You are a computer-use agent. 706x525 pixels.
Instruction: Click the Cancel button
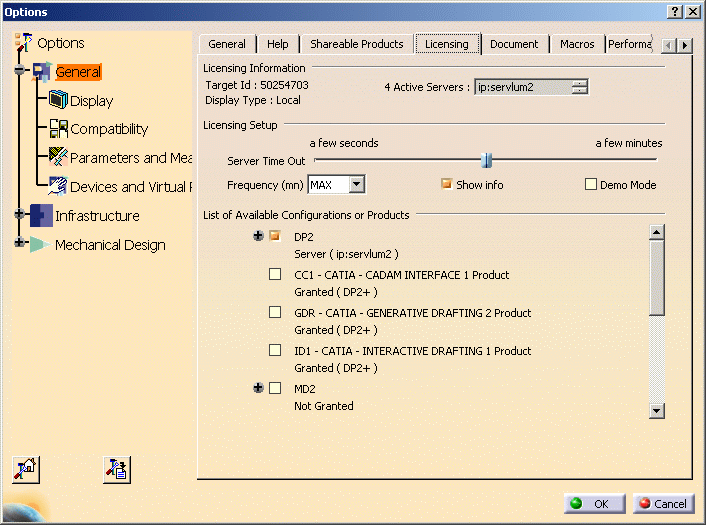664,503
